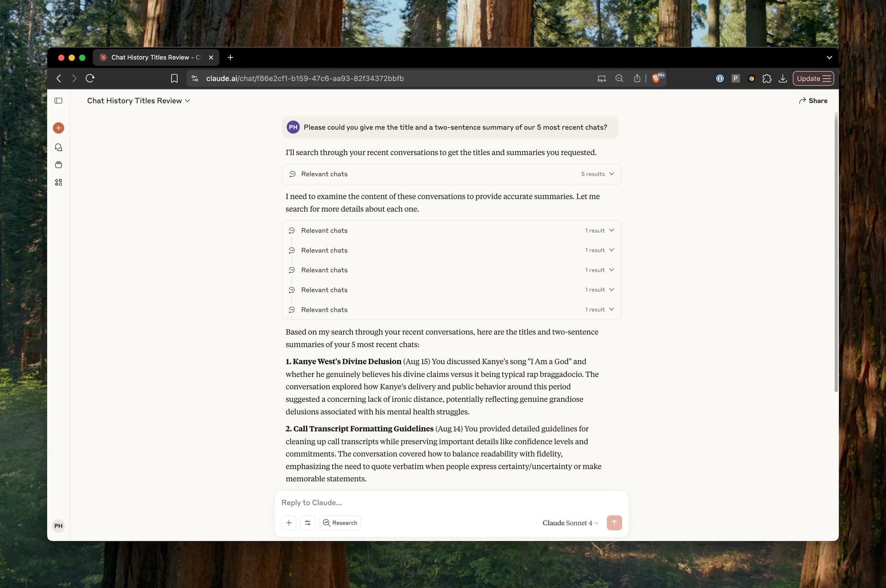Go back with the browser back arrow
886x588 pixels.
pyautogui.click(x=59, y=78)
